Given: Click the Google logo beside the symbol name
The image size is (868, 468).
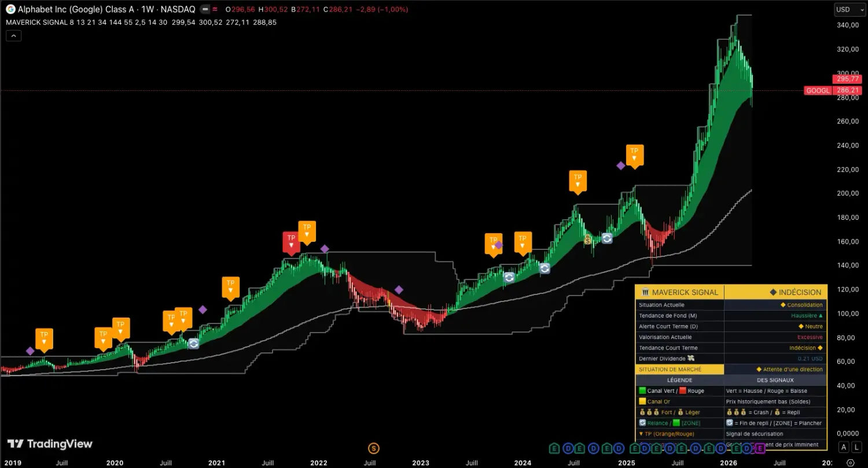Looking at the screenshot, I should coord(10,9).
